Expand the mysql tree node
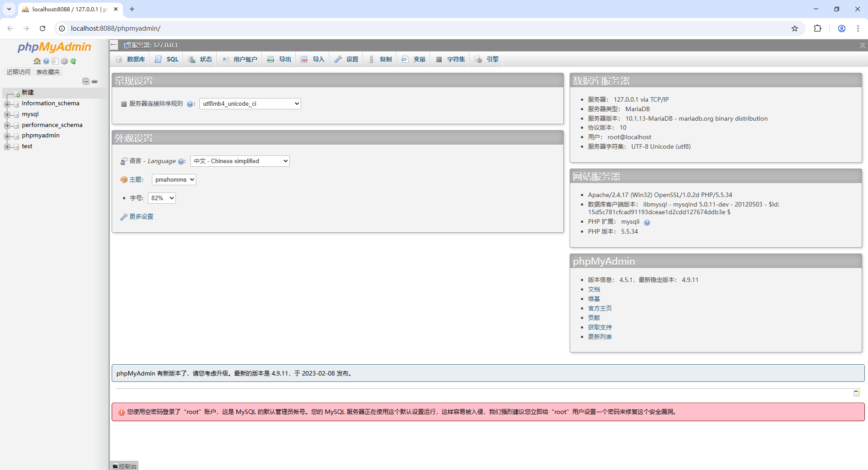Screen dimensions: 868x470 (x=7, y=115)
